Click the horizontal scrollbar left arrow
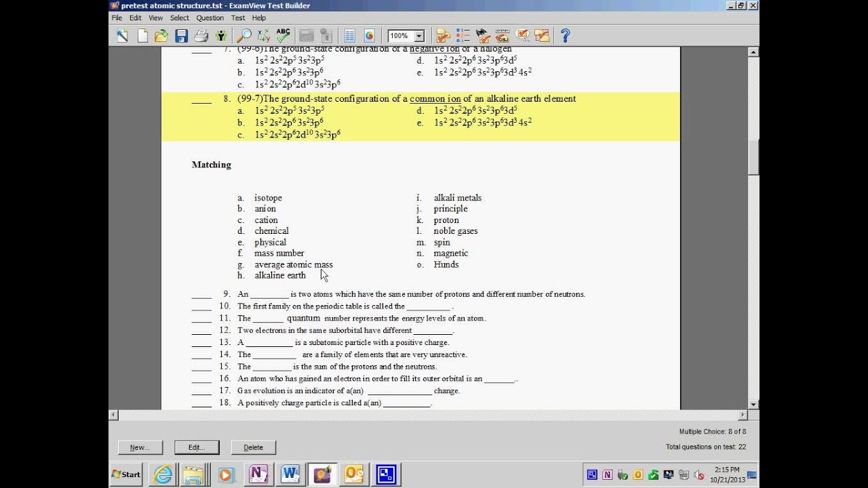Viewport: 868px width, 488px height. coord(114,415)
